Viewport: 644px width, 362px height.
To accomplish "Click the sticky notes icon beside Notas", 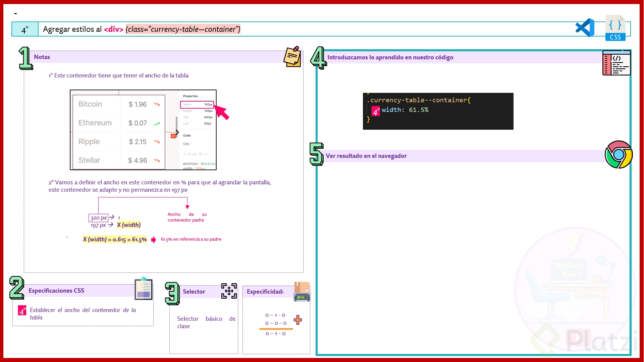I will (x=292, y=57).
